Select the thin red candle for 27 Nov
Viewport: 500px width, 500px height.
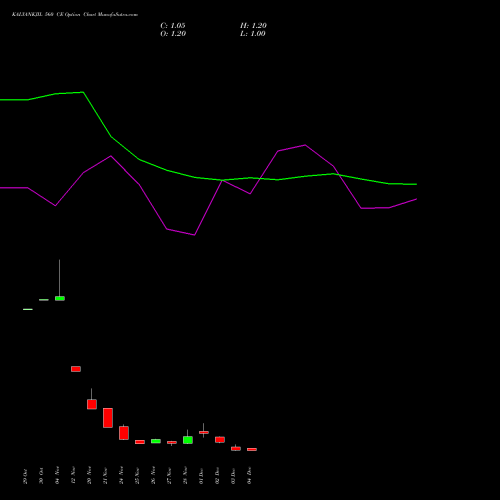pos(172,443)
